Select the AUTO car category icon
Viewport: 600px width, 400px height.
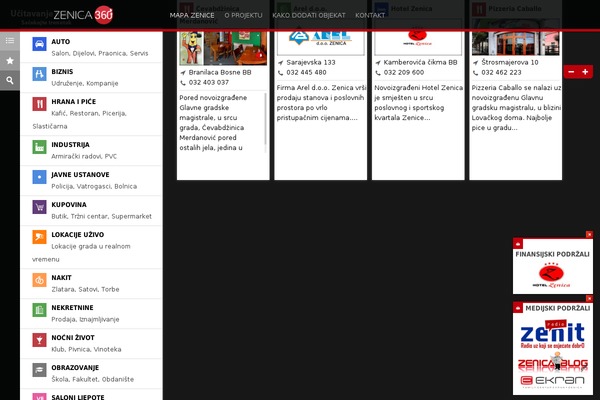click(x=39, y=44)
